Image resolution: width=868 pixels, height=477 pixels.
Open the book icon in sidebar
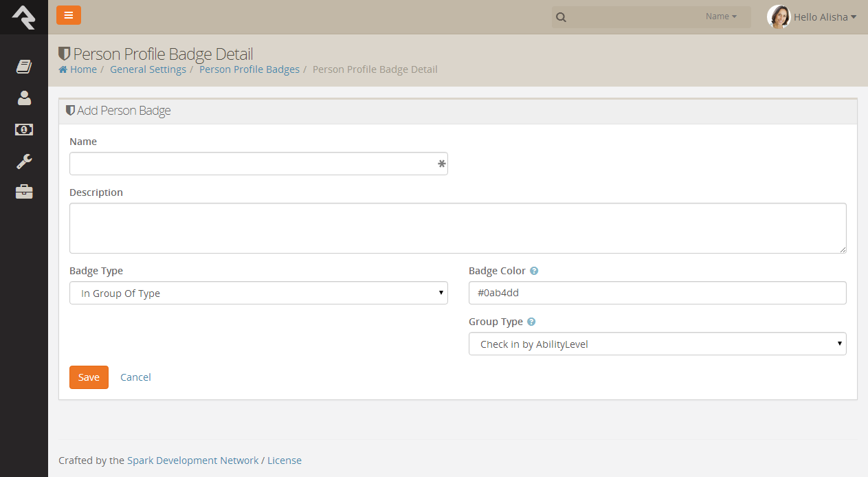24,67
